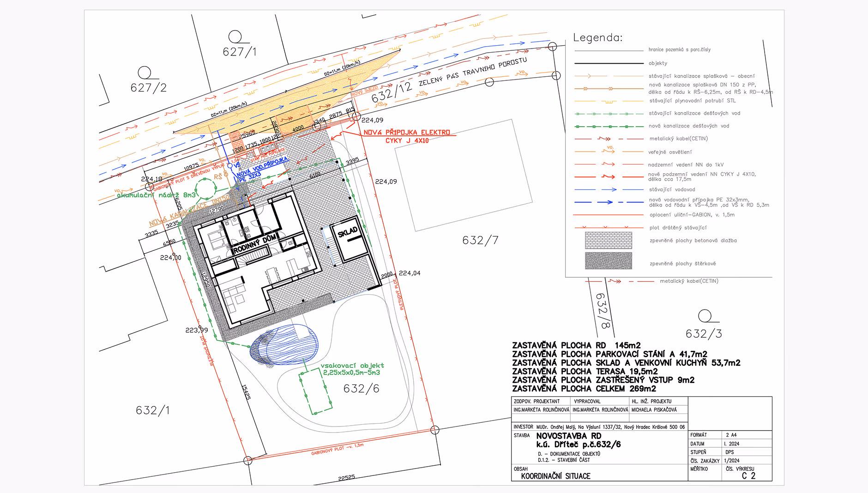Click red label 'NOVÁ PŘÍPOJKA ELEKTRO'
The height and width of the screenshot is (493, 868).
[x=407, y=133]
